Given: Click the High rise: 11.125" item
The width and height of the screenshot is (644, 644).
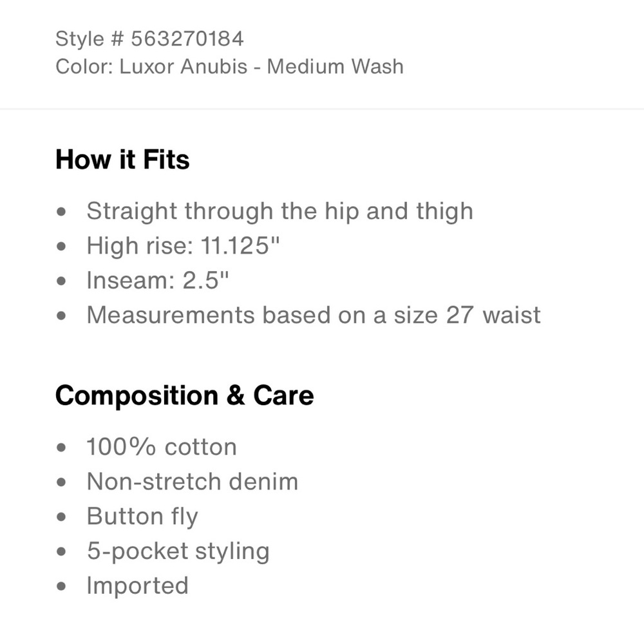Looking at the screenshot, I should [x=183, y=246].
